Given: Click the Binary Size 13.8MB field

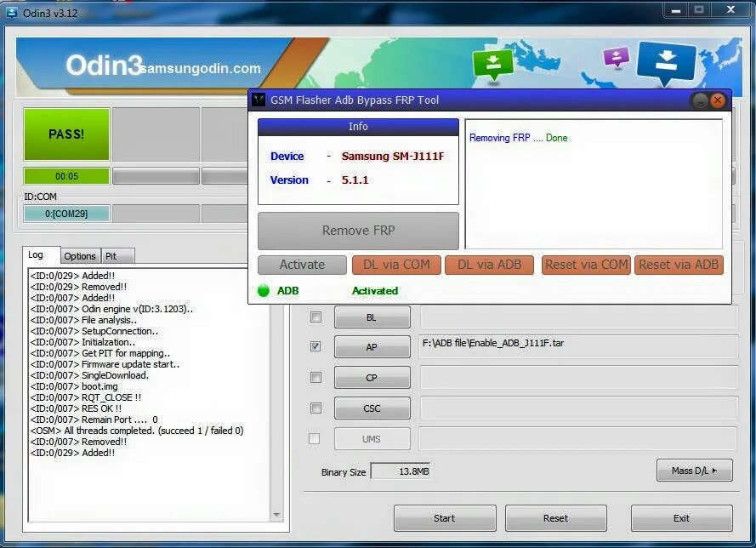Looking at the screenshot, I should 401,471.
